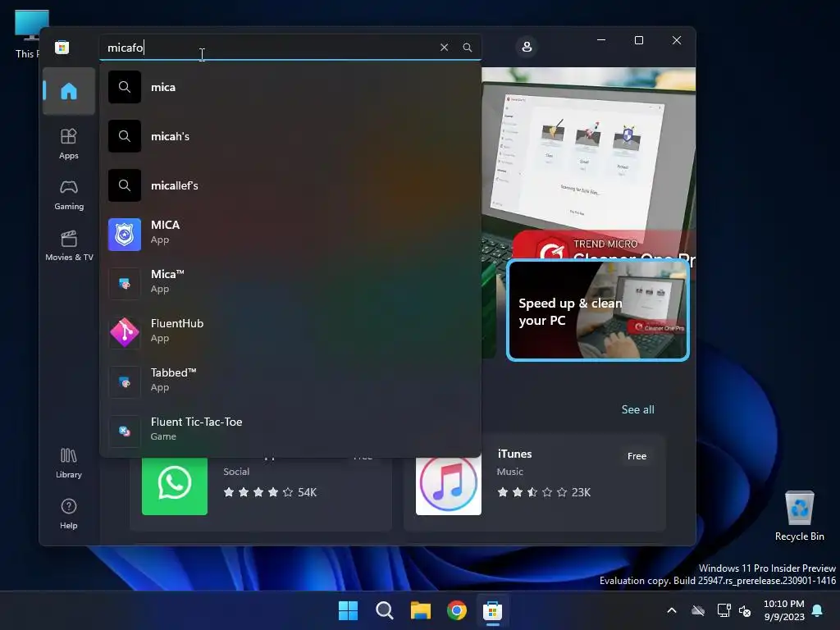Select the Recycle Bin desktop icon
Viewport: 840px width, 630px height.
tap(799, 515)
